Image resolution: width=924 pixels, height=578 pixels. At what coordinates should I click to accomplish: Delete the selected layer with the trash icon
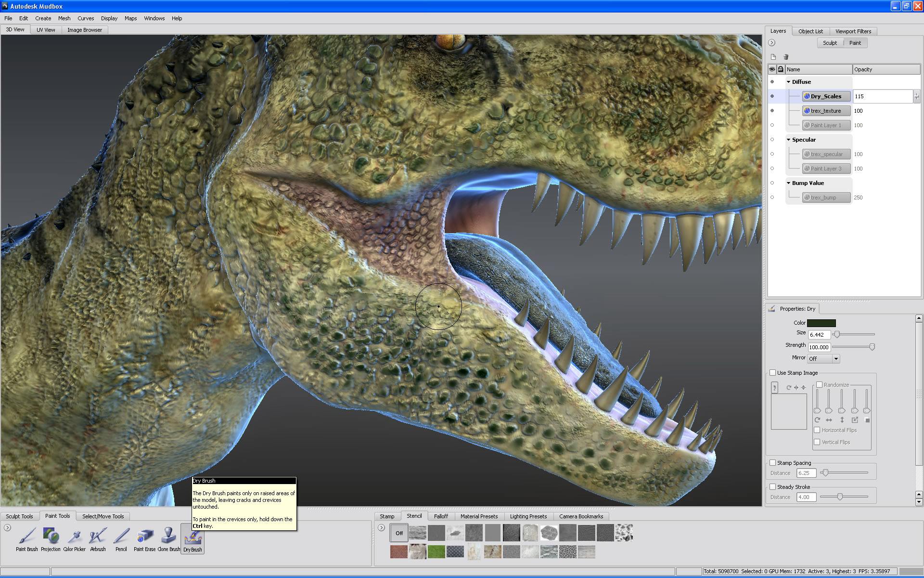(x=786, y=56)
